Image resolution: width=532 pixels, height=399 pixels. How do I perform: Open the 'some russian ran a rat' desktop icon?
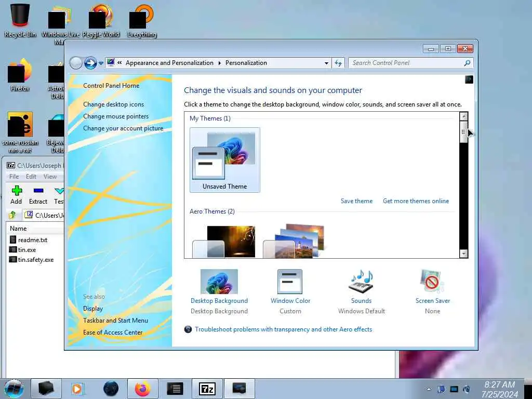pos(20,132)
